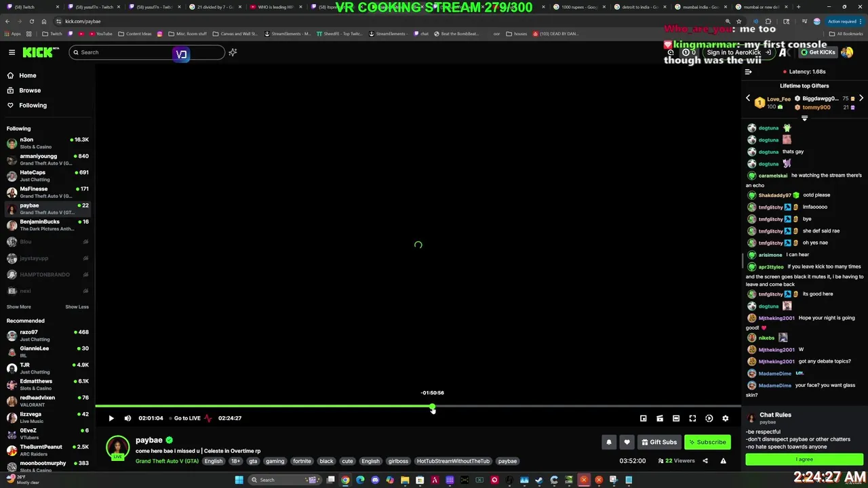Open the Grand Theft Auto V (GTA) category
This screenshot has width=868, height=488.
pyautogui.click(x=167, y=461)
